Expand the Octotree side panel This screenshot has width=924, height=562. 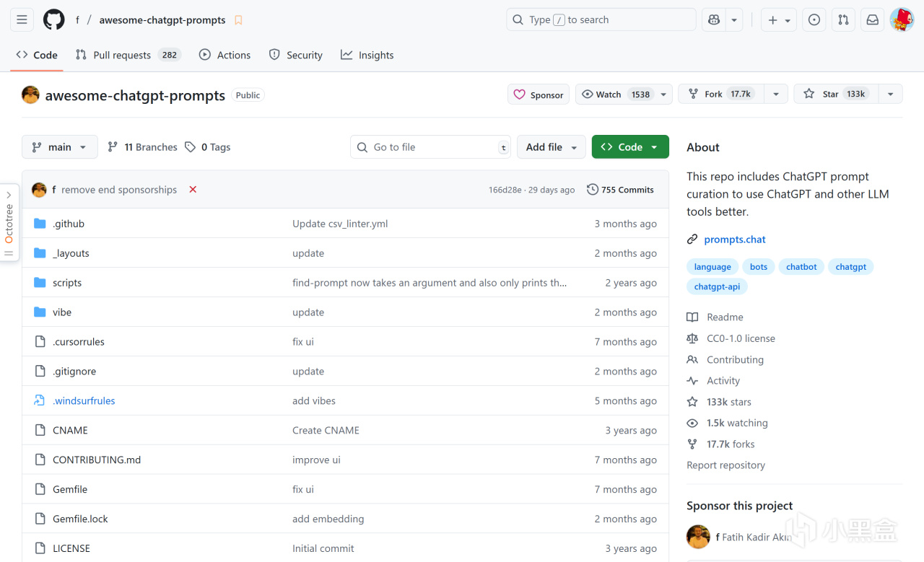[9, 223]
